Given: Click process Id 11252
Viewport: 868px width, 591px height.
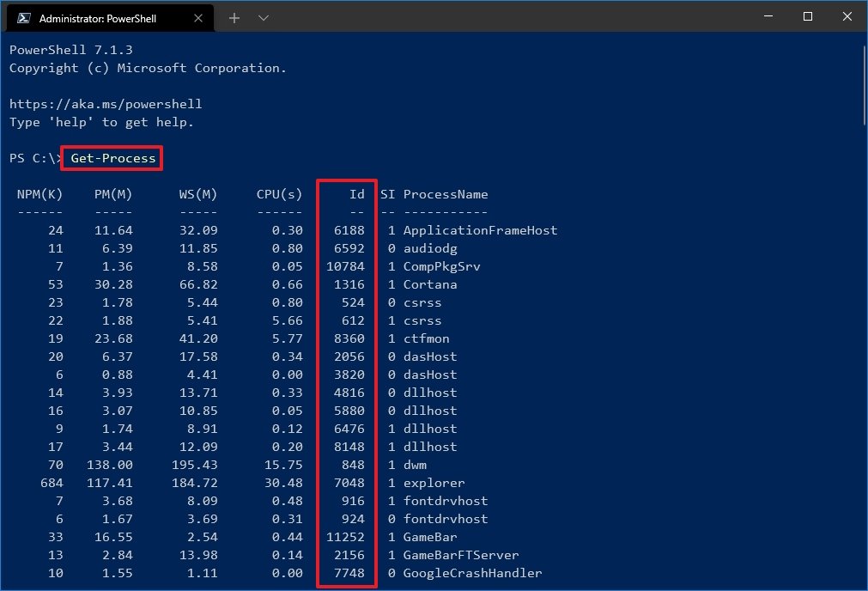Looking at the screenshot, I should coord(345,537).
